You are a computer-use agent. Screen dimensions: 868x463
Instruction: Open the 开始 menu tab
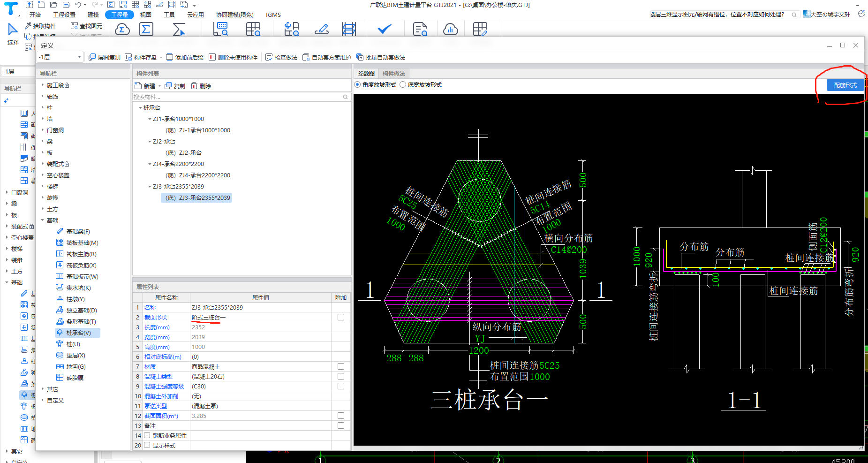tap(35, 15)
